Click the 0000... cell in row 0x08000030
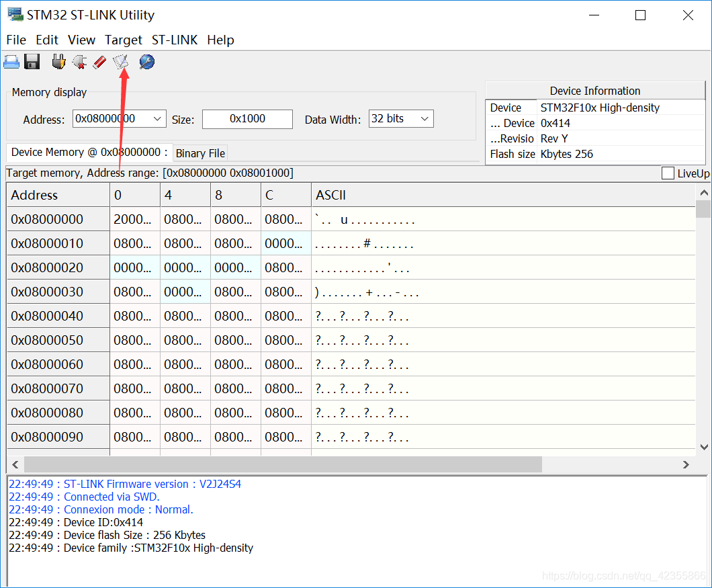Image resolution: width=712 pixels, height=588 pixels. [x=185, y=292]
